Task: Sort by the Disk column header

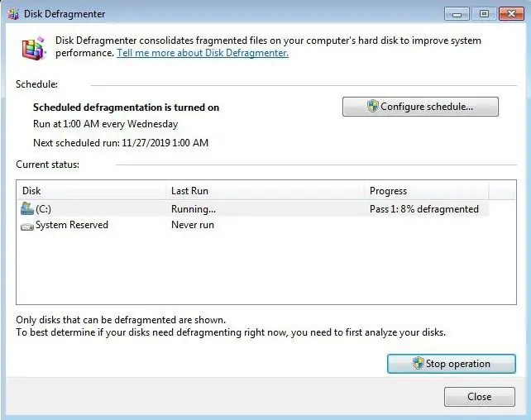Action: click(x=91, y=190)
